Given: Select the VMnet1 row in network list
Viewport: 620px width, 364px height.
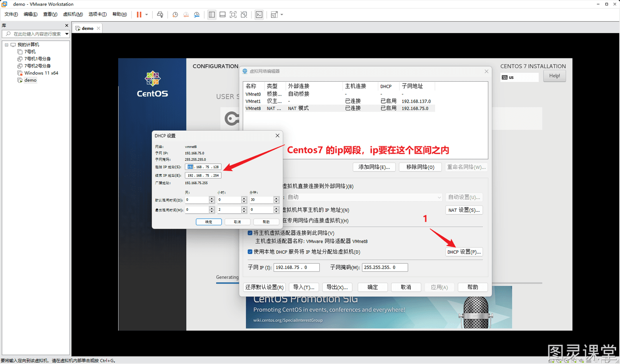Looking at the screenshot, I should point(339,101).
